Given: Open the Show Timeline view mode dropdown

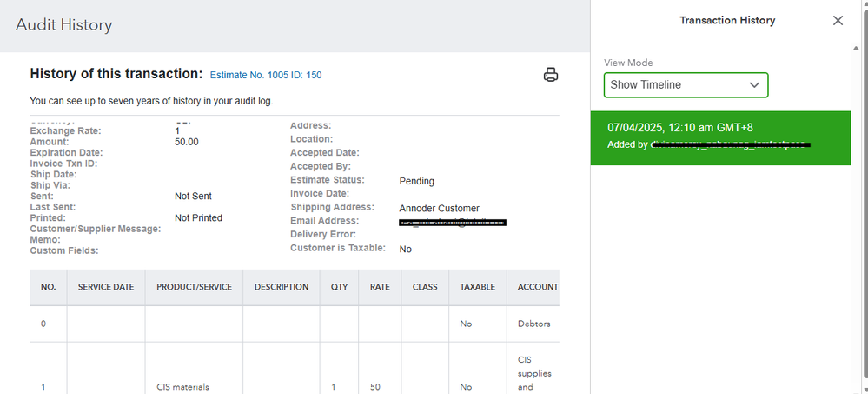Looking at the screenshot, I should 686,85.
